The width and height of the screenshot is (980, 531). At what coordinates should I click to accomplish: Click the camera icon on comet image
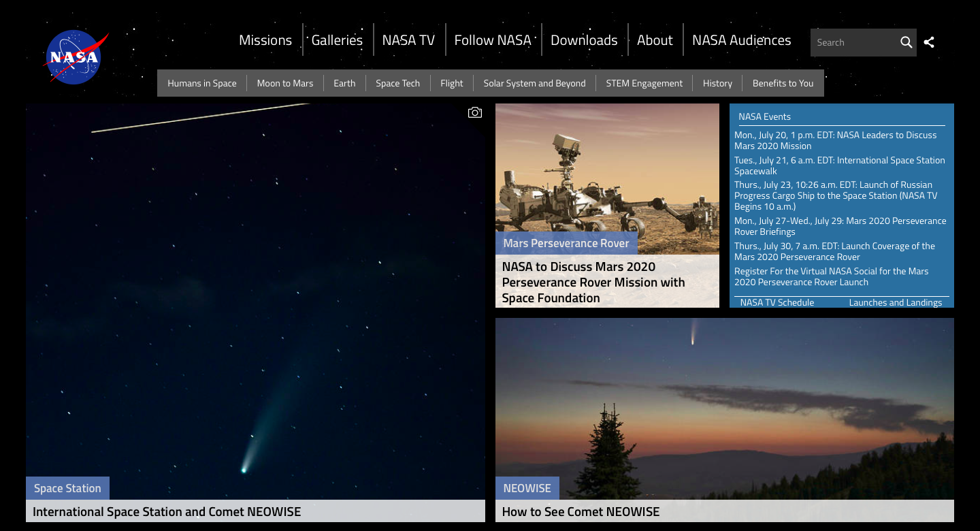(x=475, y=113)
